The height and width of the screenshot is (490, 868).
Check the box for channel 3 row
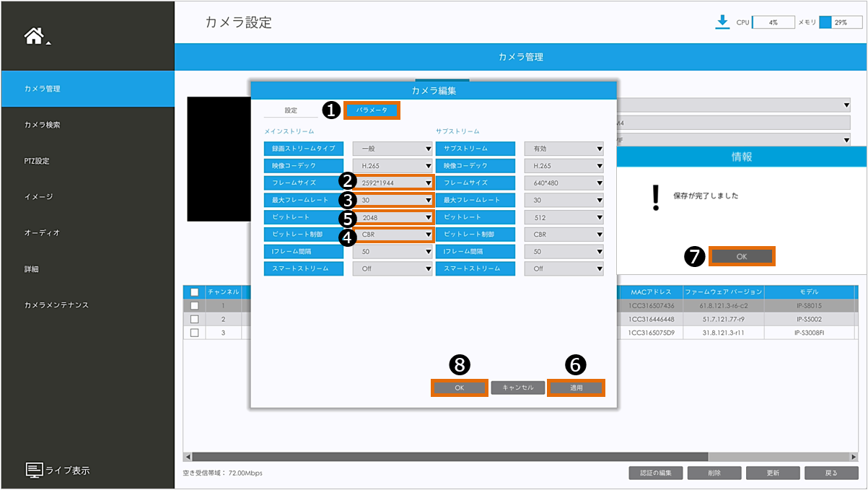194,333
